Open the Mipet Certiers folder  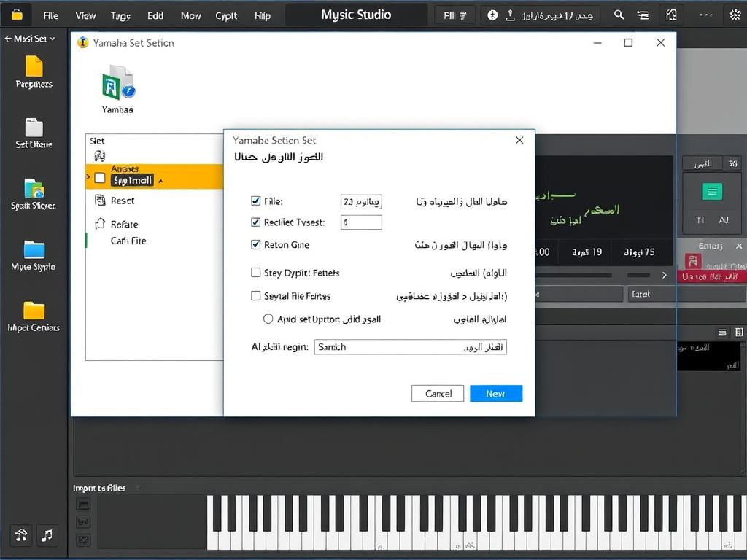[x=34, y=316]
